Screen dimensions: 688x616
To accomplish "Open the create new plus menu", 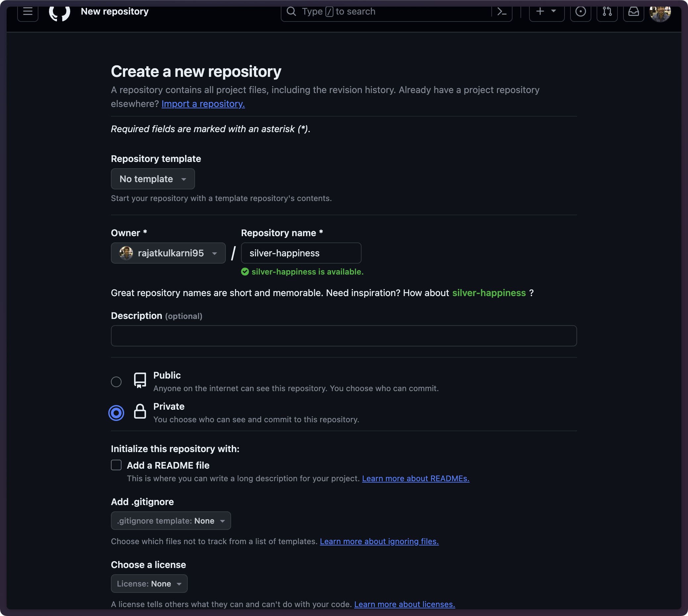I will point(547,12).
